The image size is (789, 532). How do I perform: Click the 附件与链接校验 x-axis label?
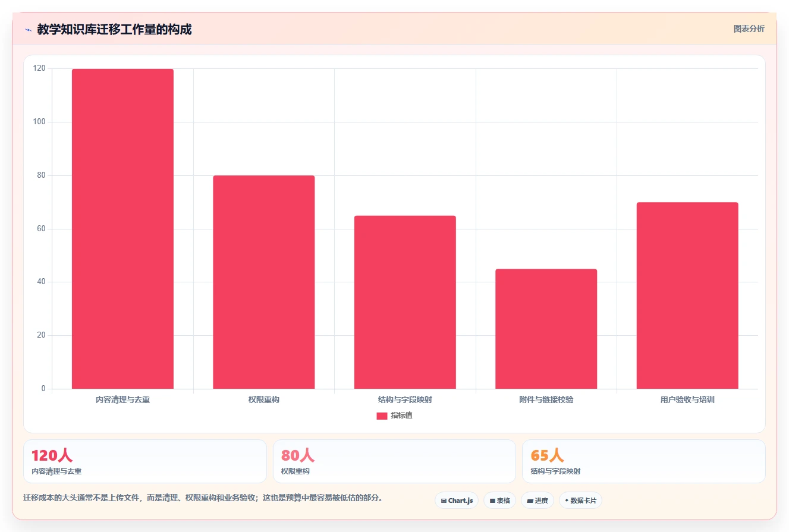click(546, 399)
